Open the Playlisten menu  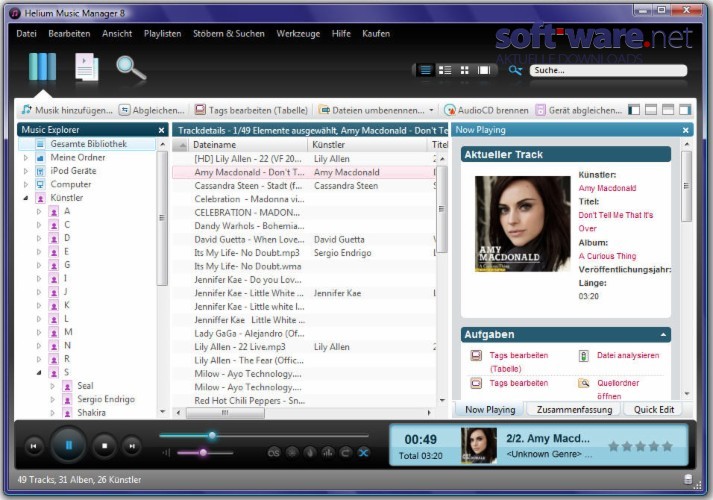point(162,34)
